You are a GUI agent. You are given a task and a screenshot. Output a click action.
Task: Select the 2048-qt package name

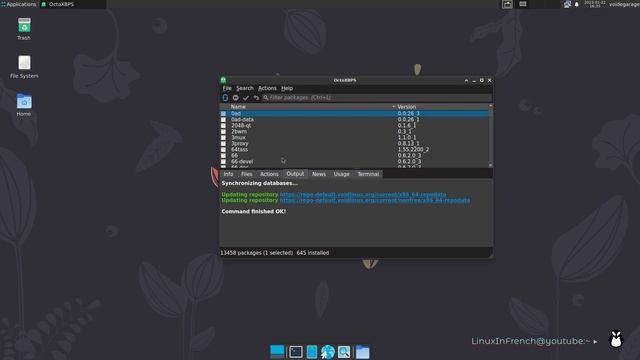coord(241,125)
